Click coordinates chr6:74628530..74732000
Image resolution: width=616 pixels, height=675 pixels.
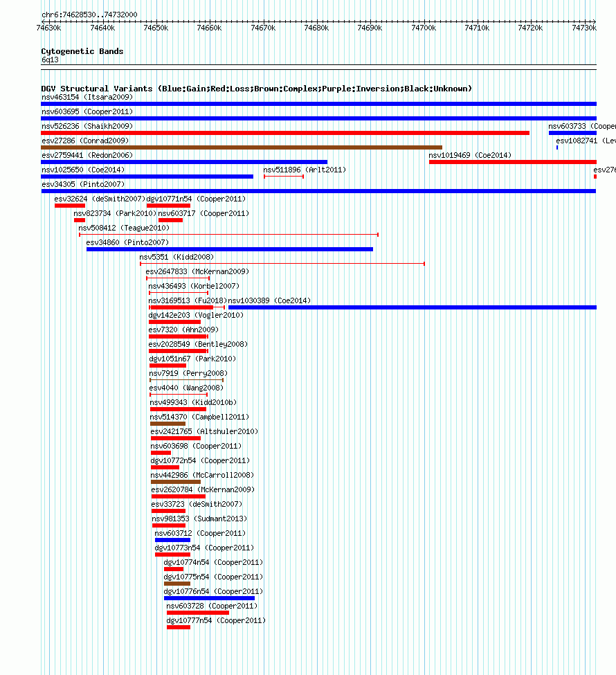(x=89, y=15)
